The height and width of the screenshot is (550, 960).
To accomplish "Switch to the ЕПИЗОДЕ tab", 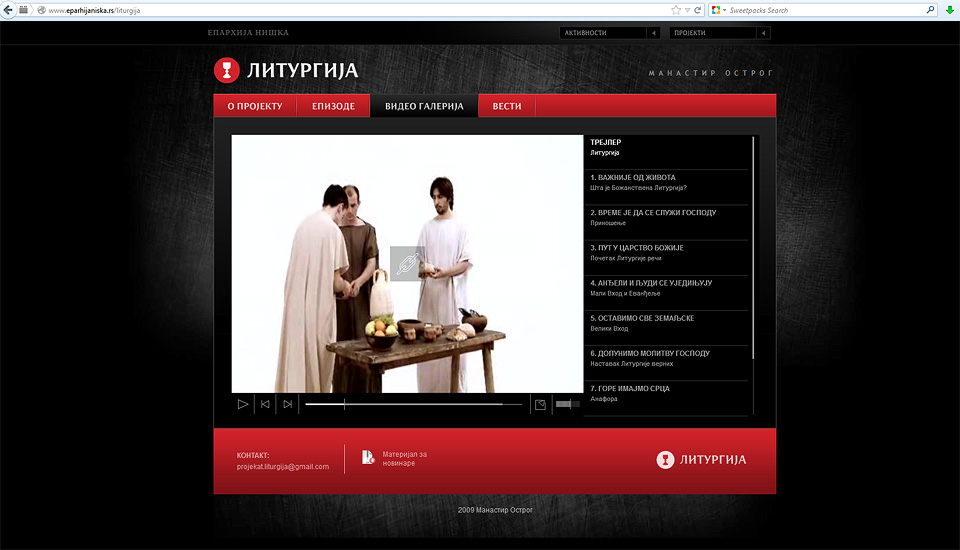I will point(333,106).
